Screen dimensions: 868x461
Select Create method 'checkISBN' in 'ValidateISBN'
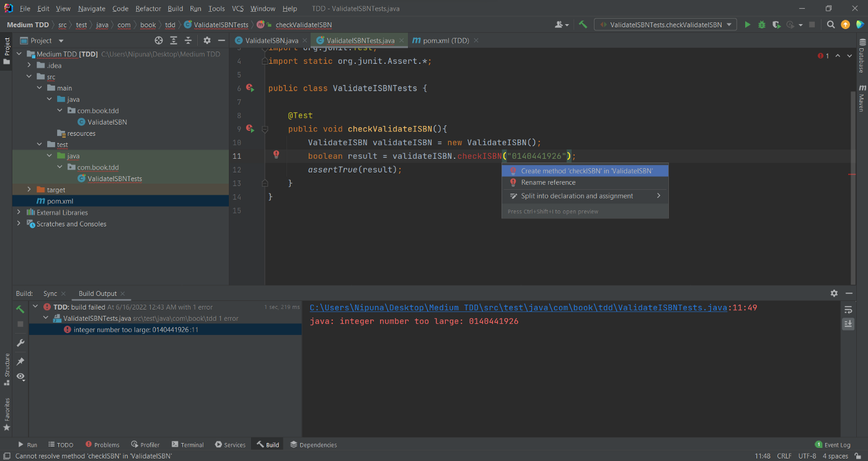pos(586,171)
